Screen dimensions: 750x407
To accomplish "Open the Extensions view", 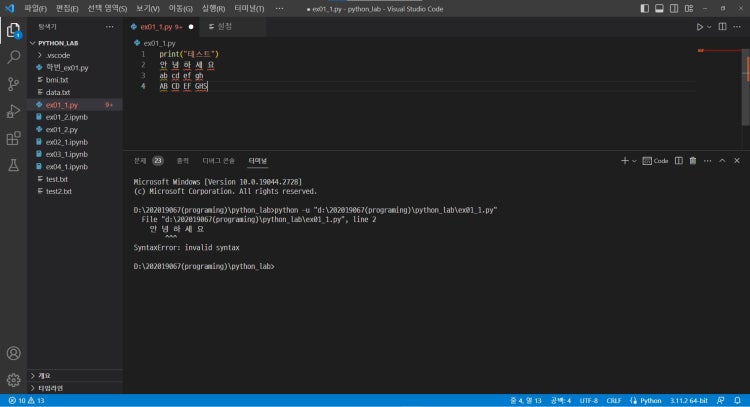I will [x=13, y=138].
